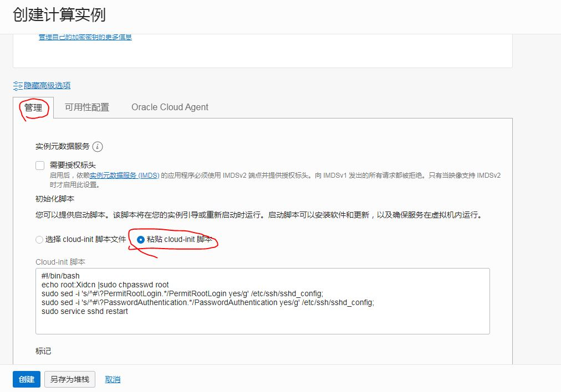Click the 标记 section label

click(x=43, y=351)
